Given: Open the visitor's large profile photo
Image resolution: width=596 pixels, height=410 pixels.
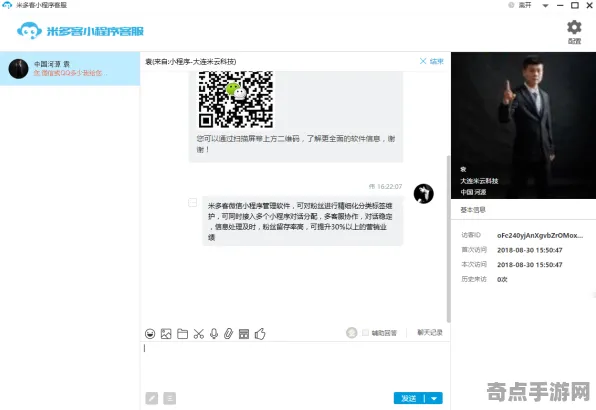Looking at the screenshot, I should pos(523,125).
